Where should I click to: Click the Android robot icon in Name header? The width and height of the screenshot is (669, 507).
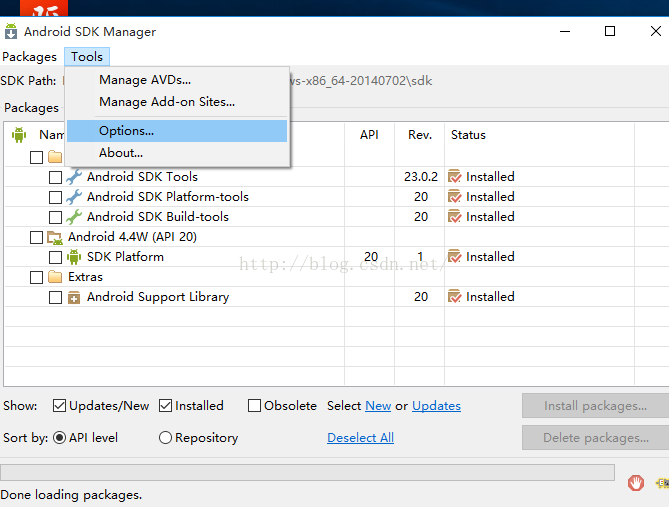pos(19,135)
